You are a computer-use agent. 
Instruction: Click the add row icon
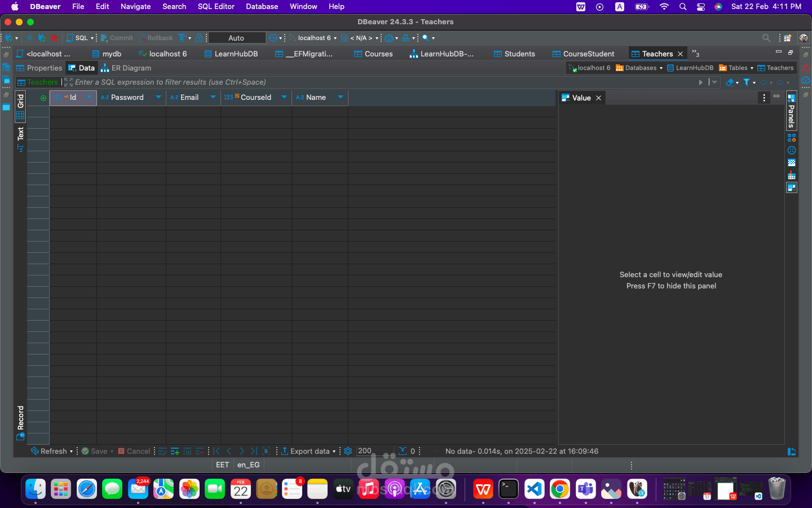(175, 451)
